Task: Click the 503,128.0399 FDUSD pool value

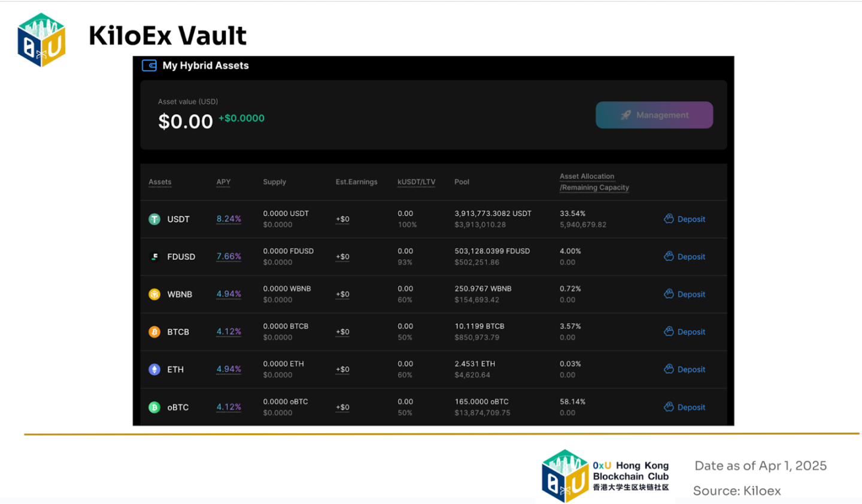Action: pos(492,251)
